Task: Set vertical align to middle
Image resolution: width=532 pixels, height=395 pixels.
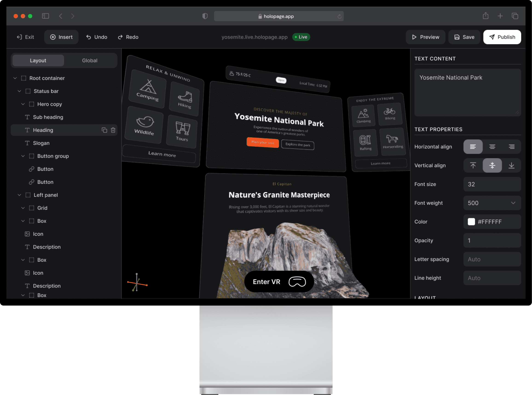Action: tap(492, 165)
